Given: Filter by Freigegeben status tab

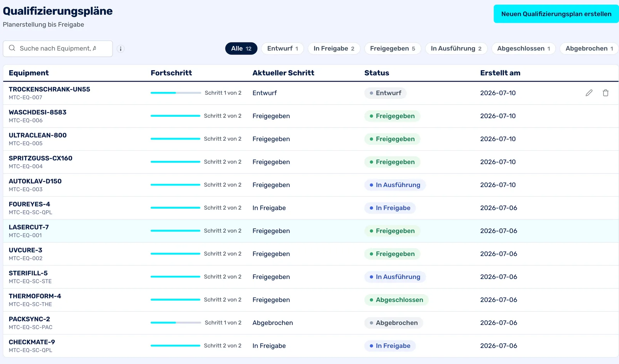Looking at the screenshot, I should tap(393, 48).
